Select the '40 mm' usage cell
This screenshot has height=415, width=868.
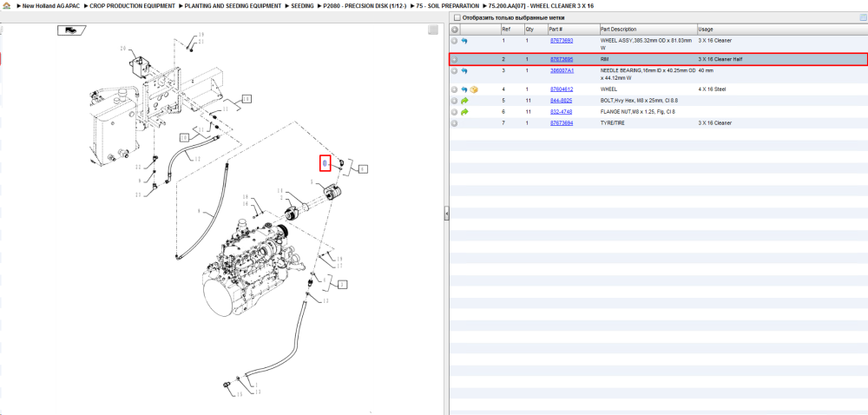coord(706,71)
